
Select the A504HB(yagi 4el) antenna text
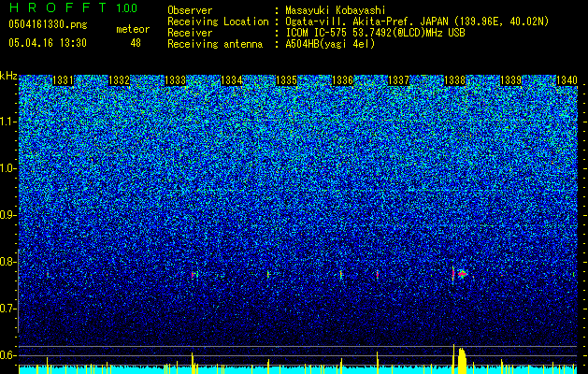330,44
